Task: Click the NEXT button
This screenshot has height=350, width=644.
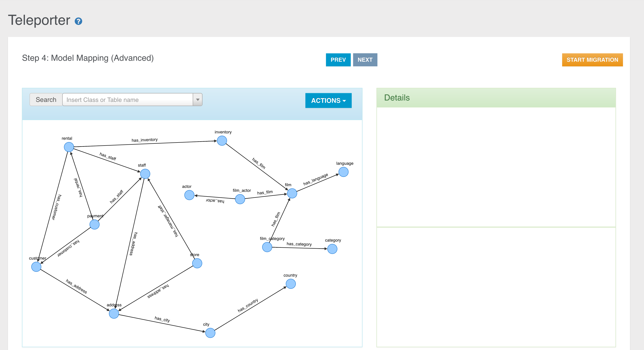Action: tap(365, 60)
